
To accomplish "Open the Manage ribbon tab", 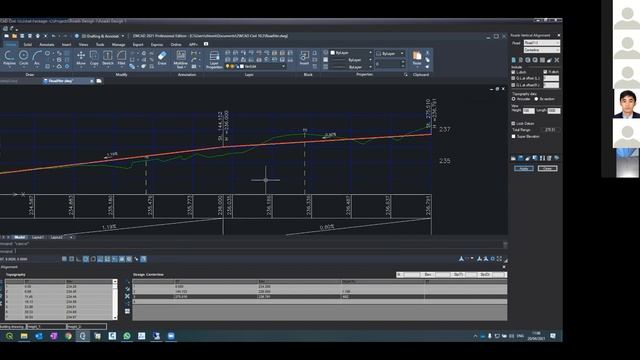I will pyautogui.click(x=118, y=44).
